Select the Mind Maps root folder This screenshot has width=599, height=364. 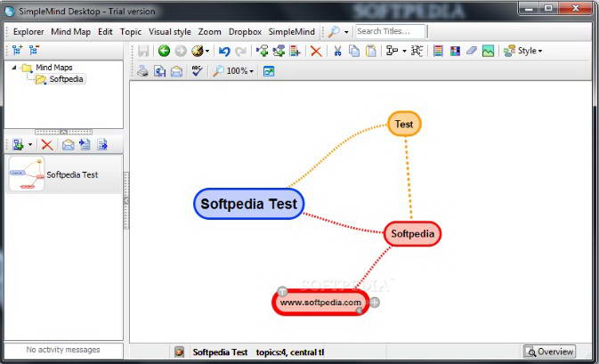coord(54,68)
